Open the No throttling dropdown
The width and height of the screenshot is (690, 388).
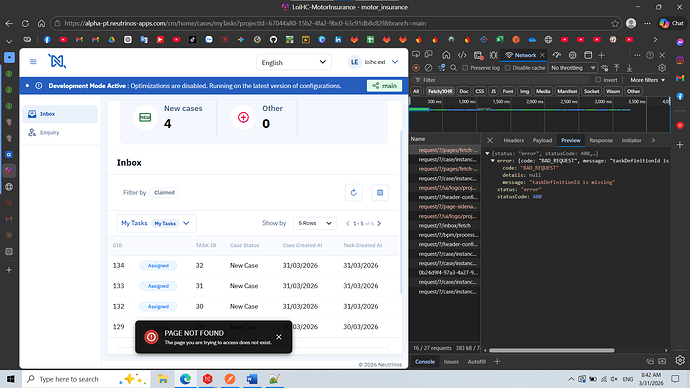[x=573, y=68]
